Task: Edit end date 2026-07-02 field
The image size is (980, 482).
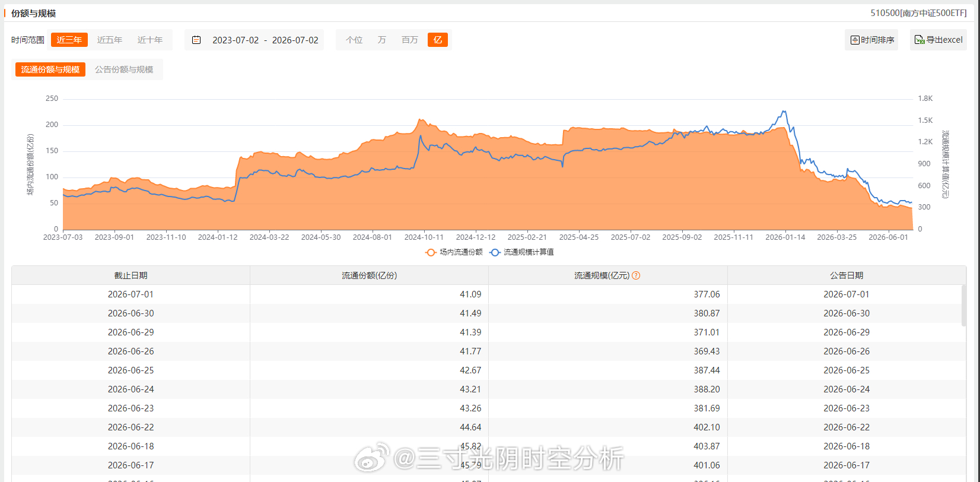Action: (295, 40)
